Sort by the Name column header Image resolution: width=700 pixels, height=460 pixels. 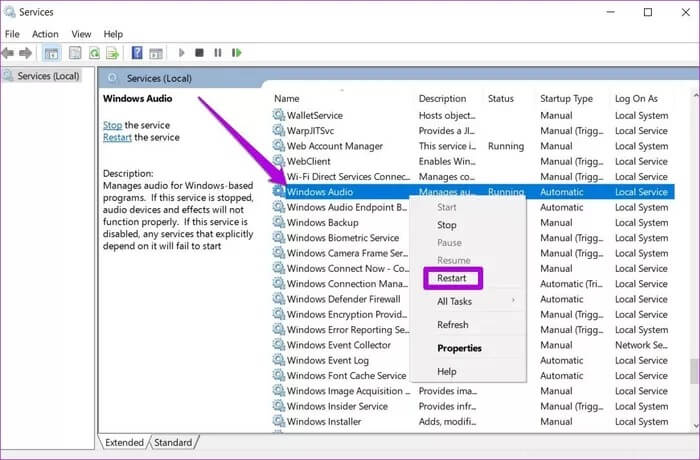point(287,99)
